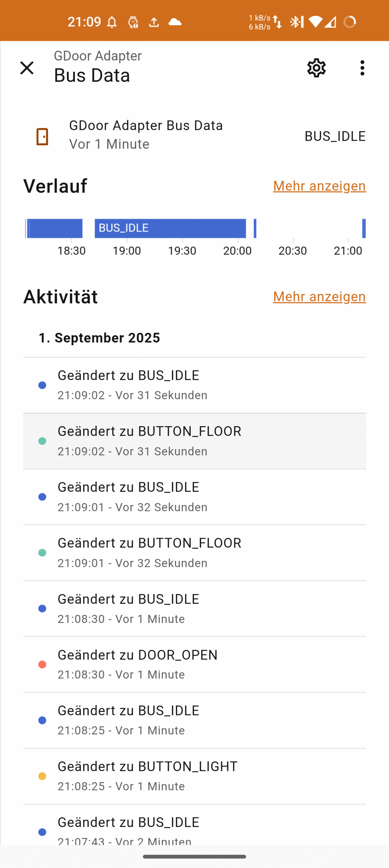Open entity settings gear icon
The height and width of the screenshot is (868, 389).
click(x=316, y=68)
